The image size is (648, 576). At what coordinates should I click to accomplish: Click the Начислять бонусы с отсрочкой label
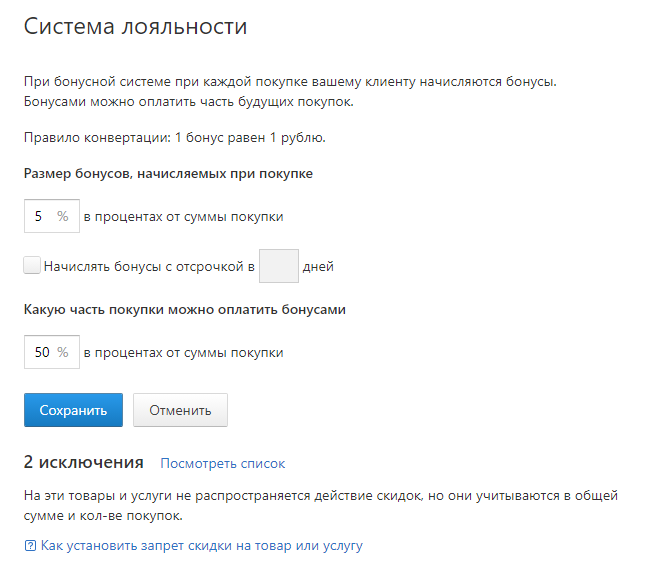point(149,267)
